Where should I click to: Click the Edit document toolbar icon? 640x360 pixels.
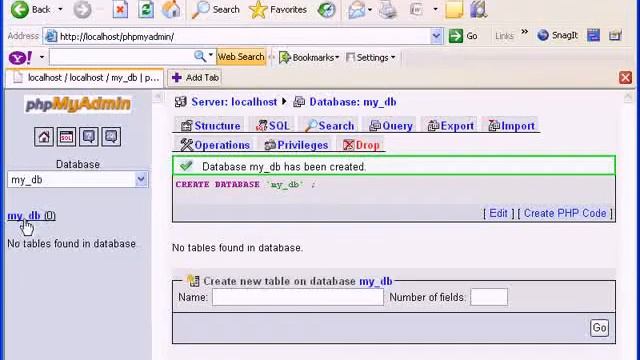(x=416, y=9)
